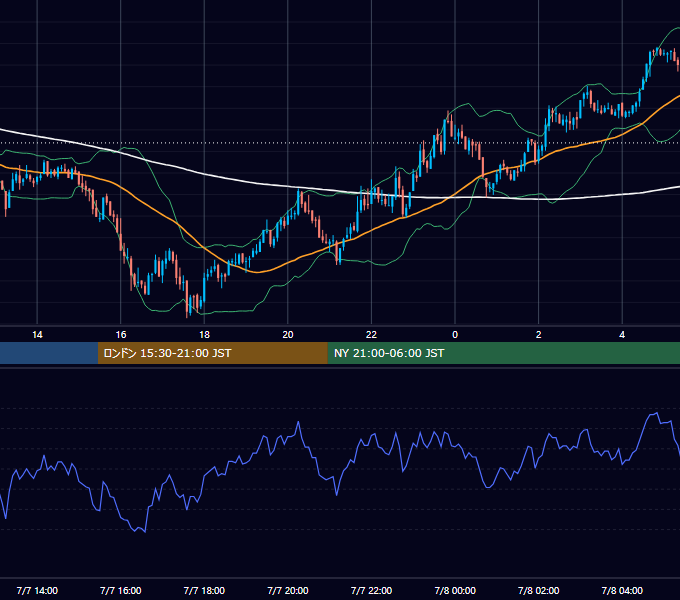
Task: Click the 0 hour axis label
Action: click(x=455, y=335)
